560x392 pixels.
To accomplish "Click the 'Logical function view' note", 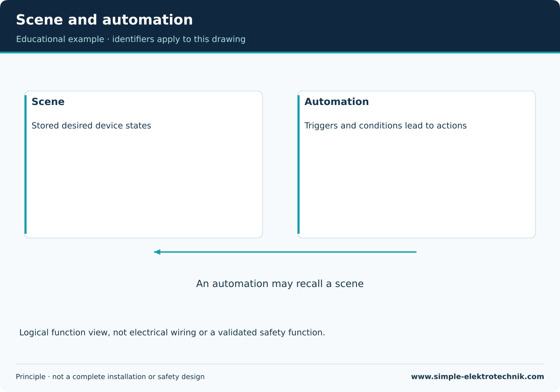I will click(172, 333).
